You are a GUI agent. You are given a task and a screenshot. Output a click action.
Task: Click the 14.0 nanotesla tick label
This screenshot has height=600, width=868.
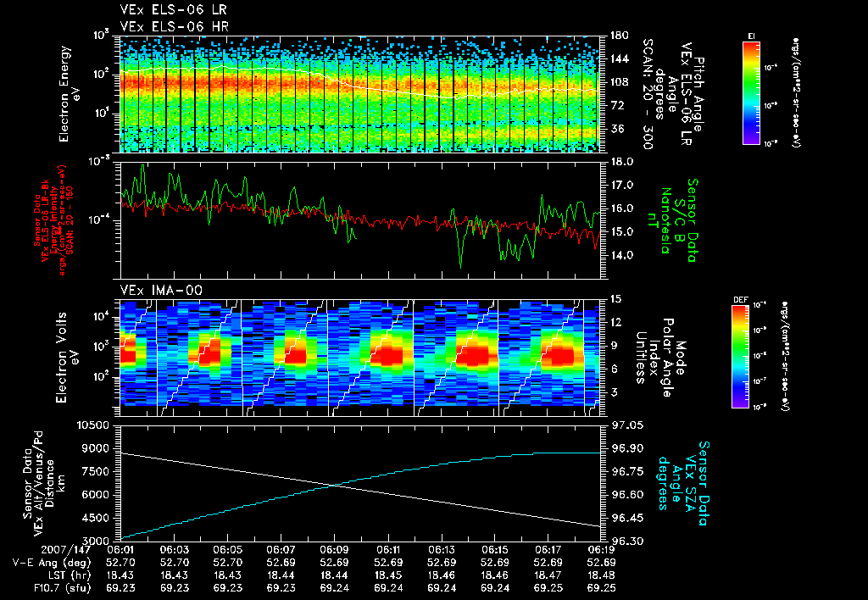(622, 255)
